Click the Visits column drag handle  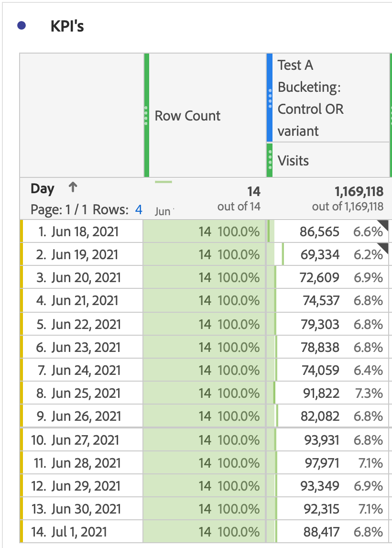pos(270,160)
